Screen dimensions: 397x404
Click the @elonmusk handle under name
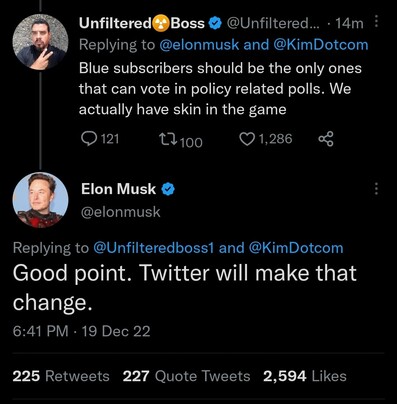coord(121,212)
